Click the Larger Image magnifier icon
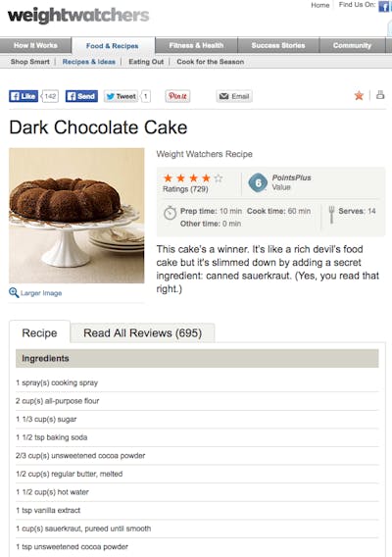Image resolution: width=392 pixels, height=557 pixels. pos(14,292)
